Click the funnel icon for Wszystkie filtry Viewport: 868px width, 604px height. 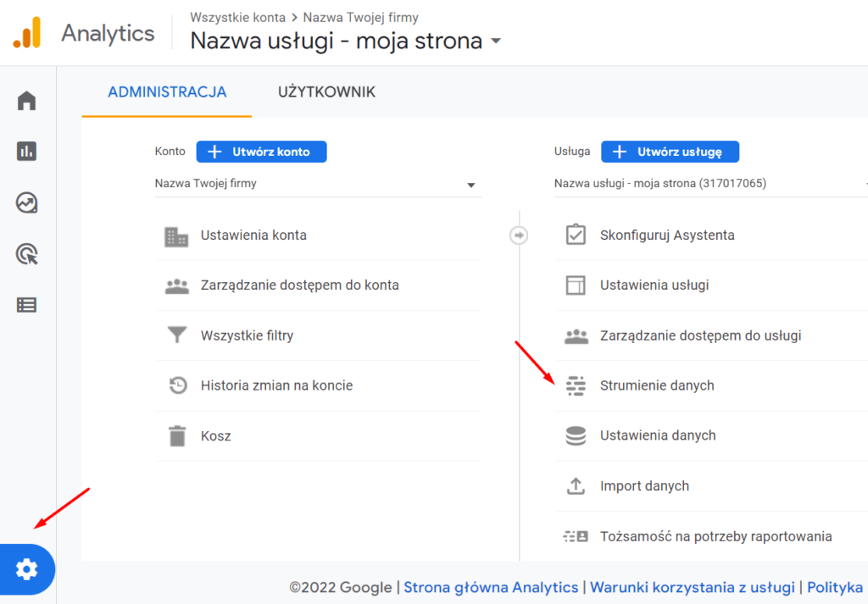point(177,335)
